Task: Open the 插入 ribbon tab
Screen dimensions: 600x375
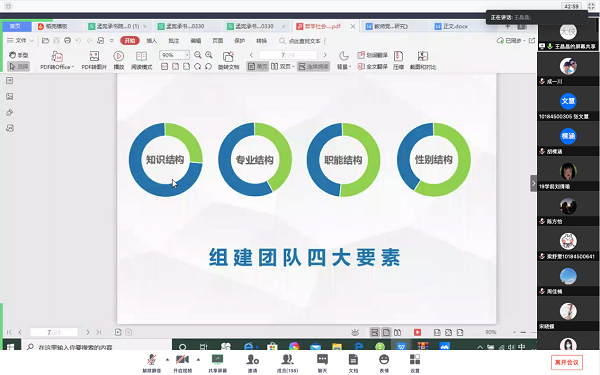Action: point(152,41)
